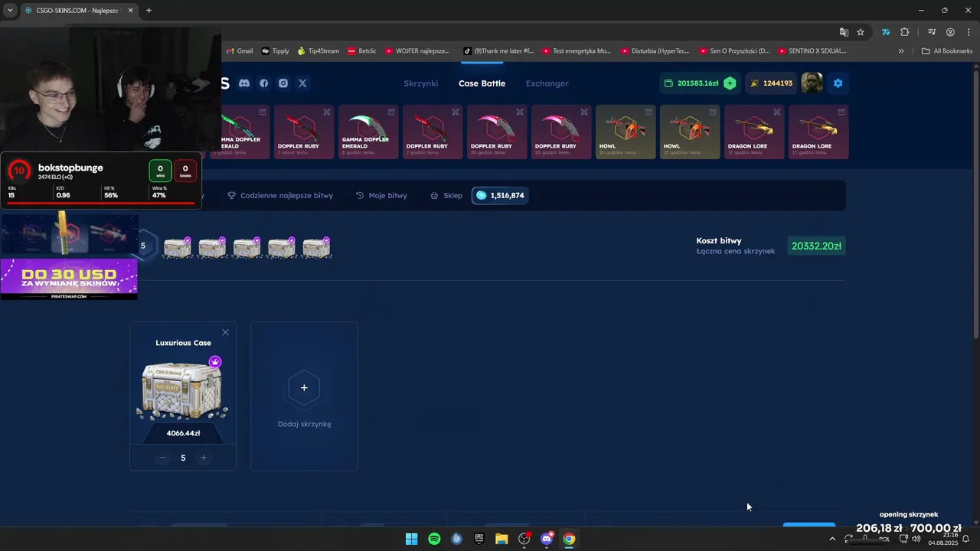Click the 4066.44zł case price
980x551 pixels.
[183, 433]
